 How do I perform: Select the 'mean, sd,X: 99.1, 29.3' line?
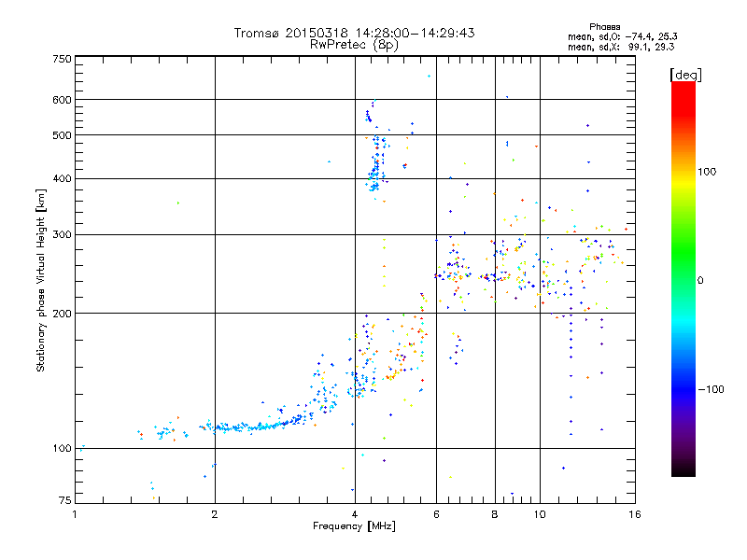coord(621,47)
